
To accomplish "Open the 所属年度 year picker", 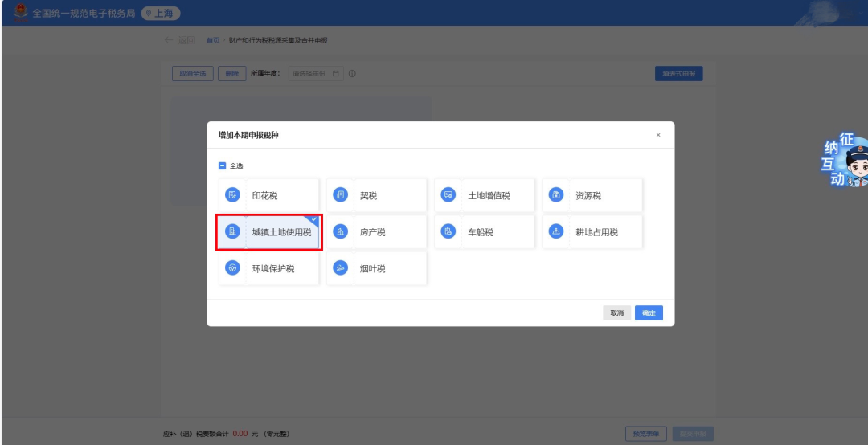I will point(315,74).
